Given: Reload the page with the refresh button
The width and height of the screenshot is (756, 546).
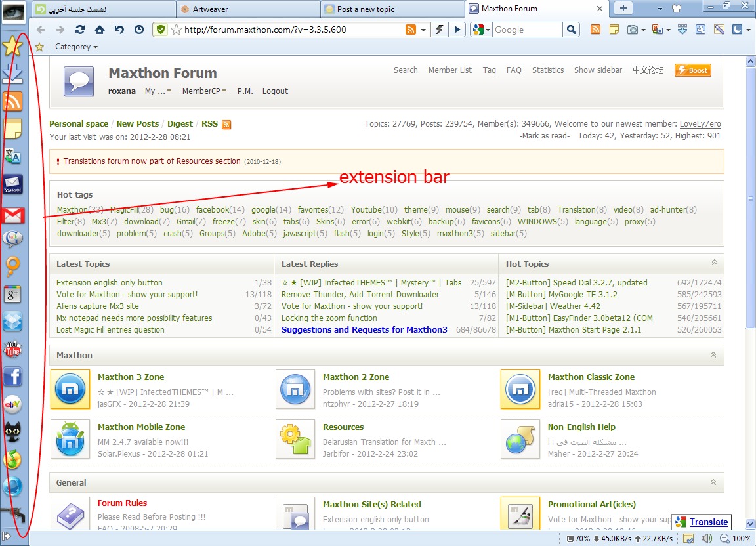Looking at the screenshot, I should [x=80, y=30].
